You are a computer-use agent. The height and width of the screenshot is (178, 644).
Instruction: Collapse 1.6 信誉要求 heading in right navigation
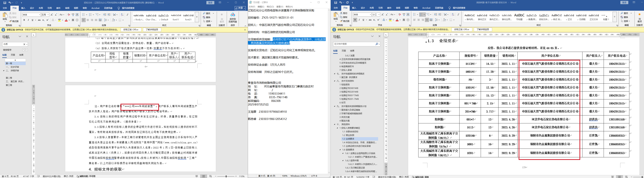[x=340, y=150]
